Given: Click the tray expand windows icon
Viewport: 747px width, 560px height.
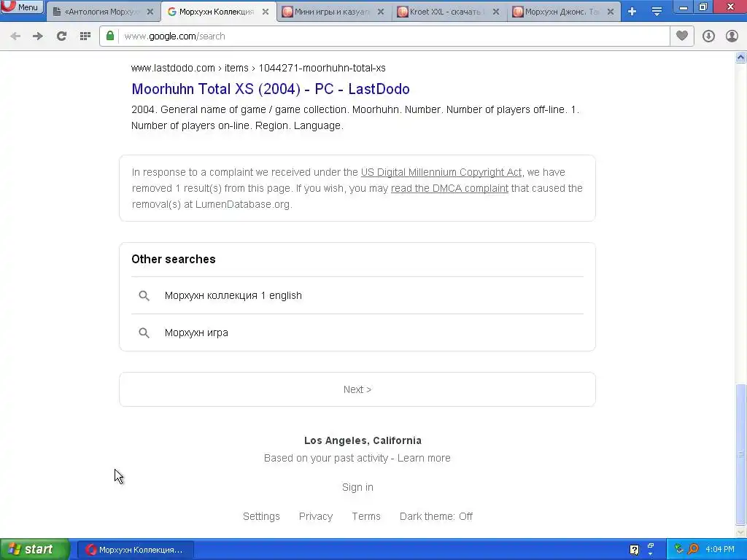Looking at the screenshot, I should tap(650, 549).
